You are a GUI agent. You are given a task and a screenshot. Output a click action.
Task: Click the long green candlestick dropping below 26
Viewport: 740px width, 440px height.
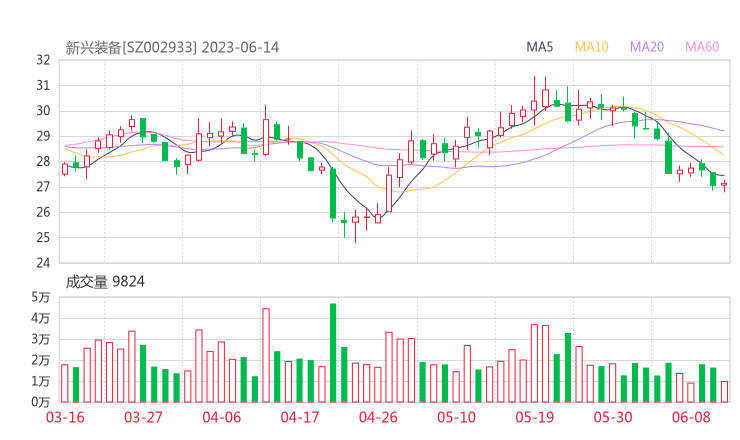point(333,194)
